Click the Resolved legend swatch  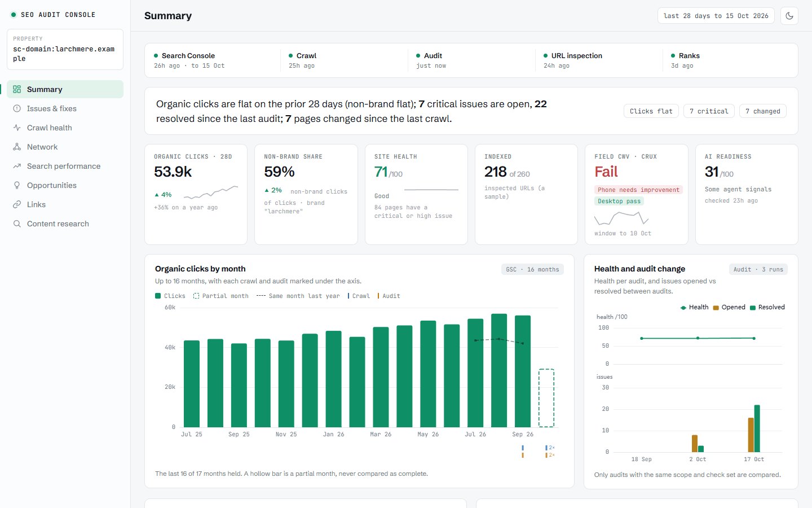753,308
